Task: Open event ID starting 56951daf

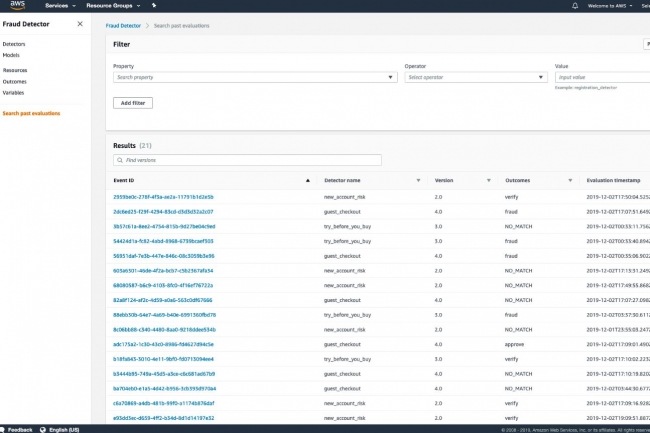Action: click(x=164, y=256)
